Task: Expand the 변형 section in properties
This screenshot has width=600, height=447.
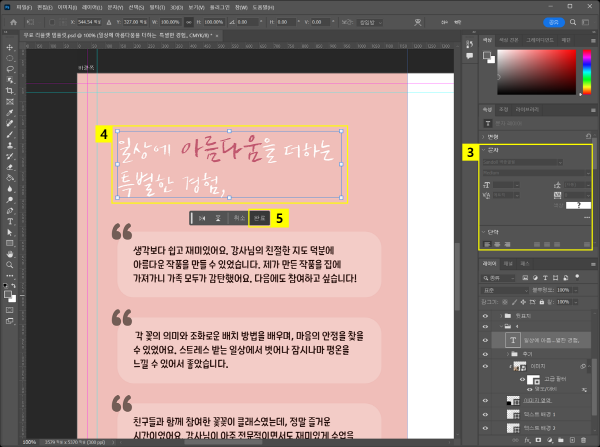Action: (x=486, y=137)
